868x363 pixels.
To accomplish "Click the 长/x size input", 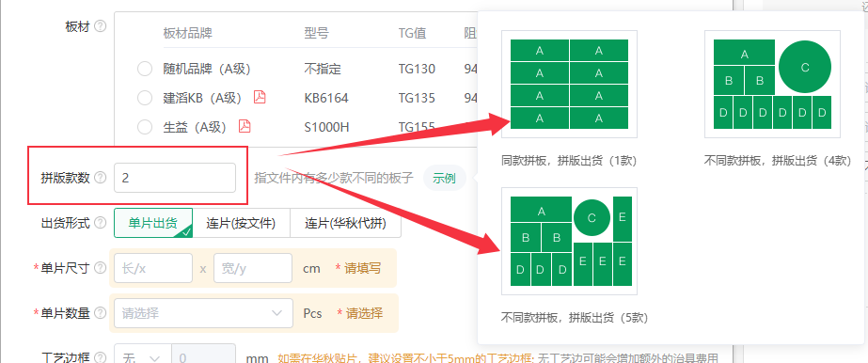I will [153, 268].
